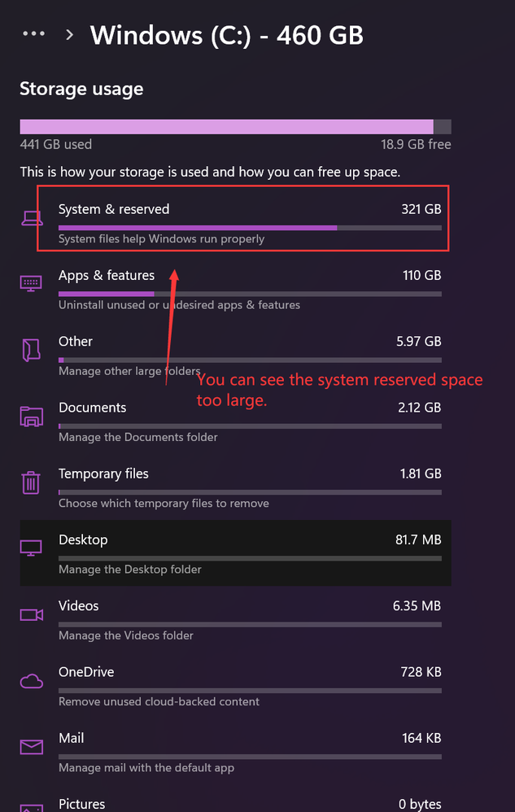Open the breadcrumb ellipsis menu
The height and width of the screenshot is (812, 515).
(x=33, y=34)
